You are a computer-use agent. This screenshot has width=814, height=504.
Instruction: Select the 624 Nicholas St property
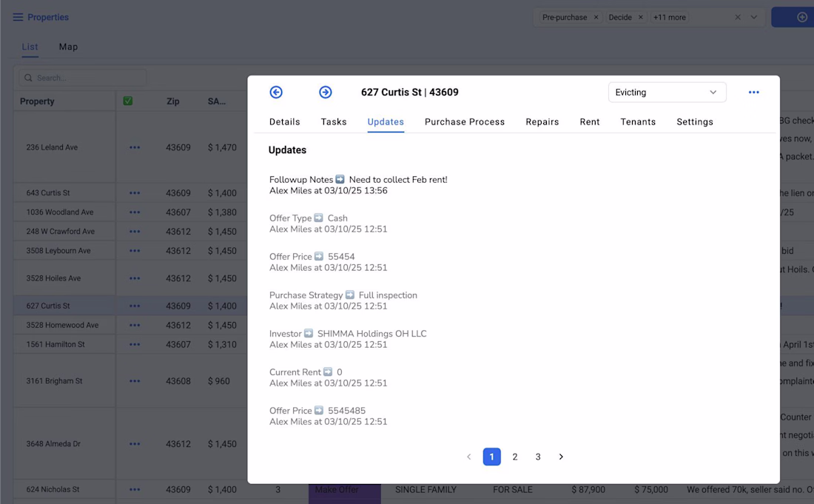click(53, 489)
